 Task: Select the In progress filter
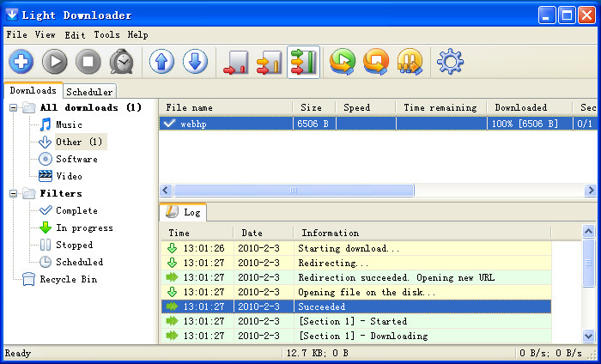point(84,227)
